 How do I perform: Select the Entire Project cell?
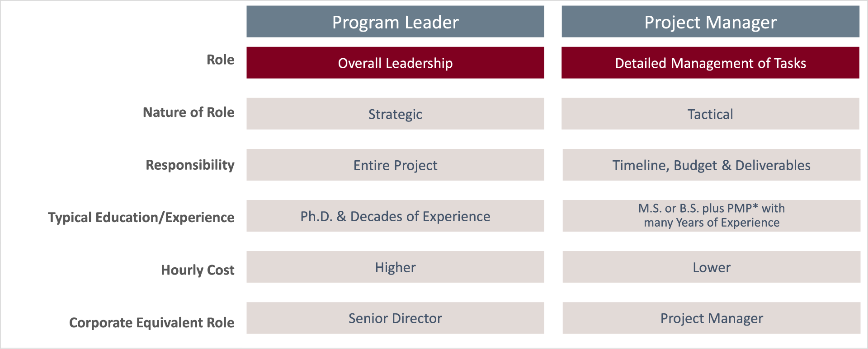(x=395, y=165)
